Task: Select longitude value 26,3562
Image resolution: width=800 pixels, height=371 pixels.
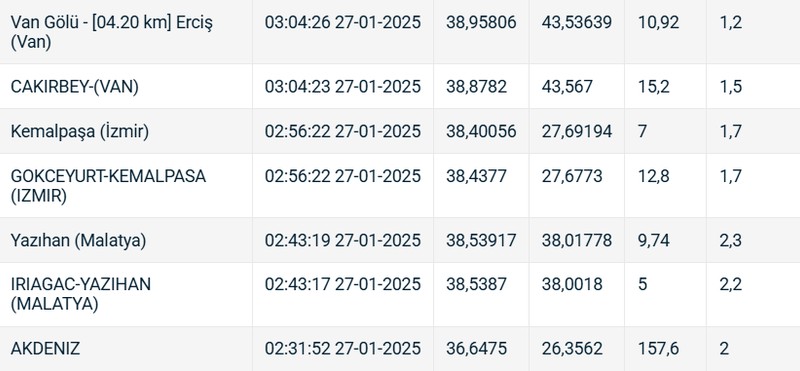Action: pos(572,349)
